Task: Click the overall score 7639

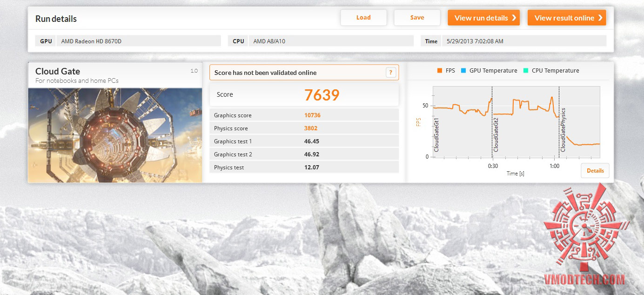Action: pos(322,95)
